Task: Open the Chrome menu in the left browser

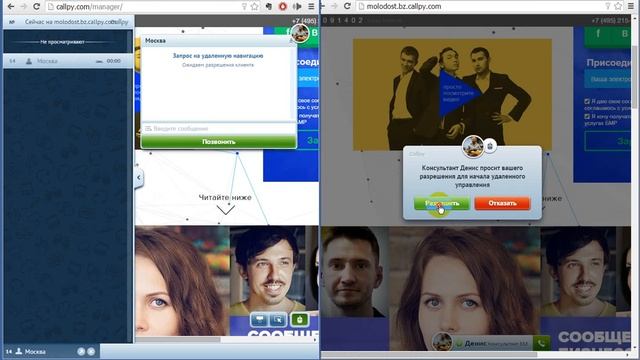Action: pyautogui.click(x=311, y=7)
